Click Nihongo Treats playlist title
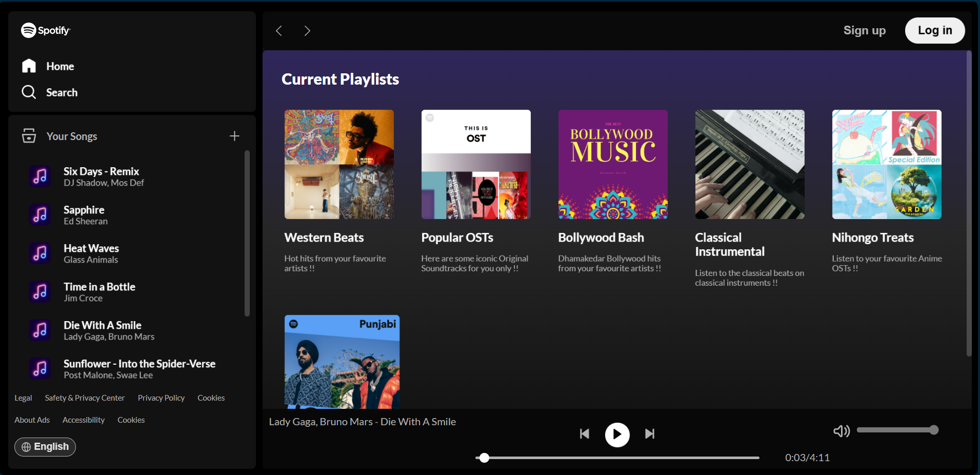The width and height of the screenshot is (980, 475). click(x=873, y=237)
